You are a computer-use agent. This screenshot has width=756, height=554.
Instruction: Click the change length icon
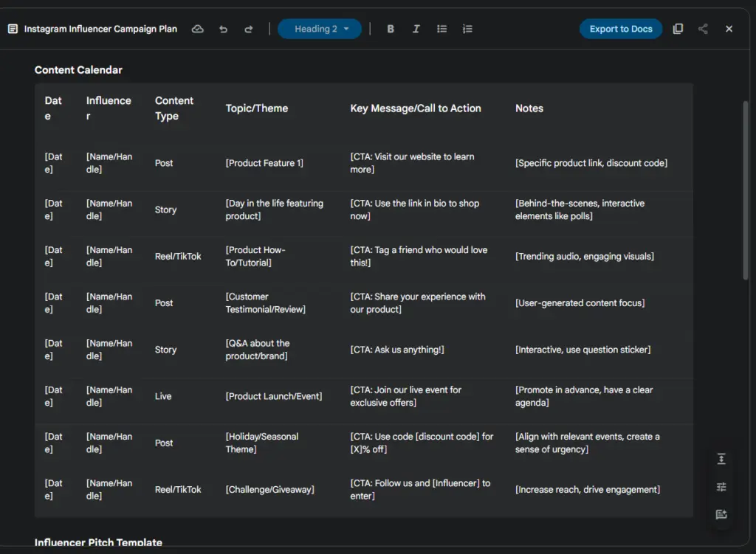coord(721,459)
